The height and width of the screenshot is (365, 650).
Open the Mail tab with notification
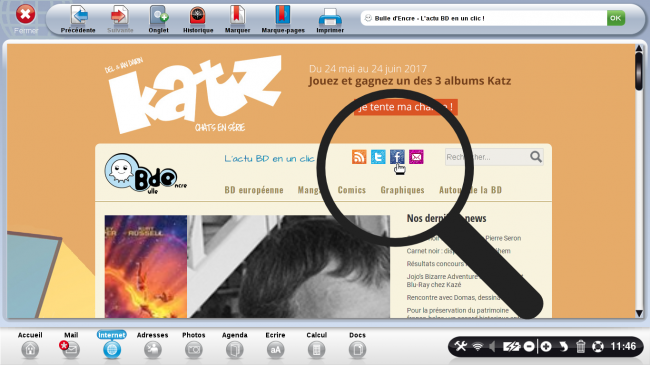71,345
